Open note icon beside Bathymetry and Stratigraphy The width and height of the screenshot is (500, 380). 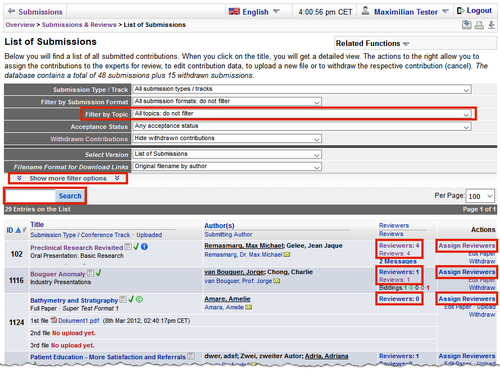point(123,299)
